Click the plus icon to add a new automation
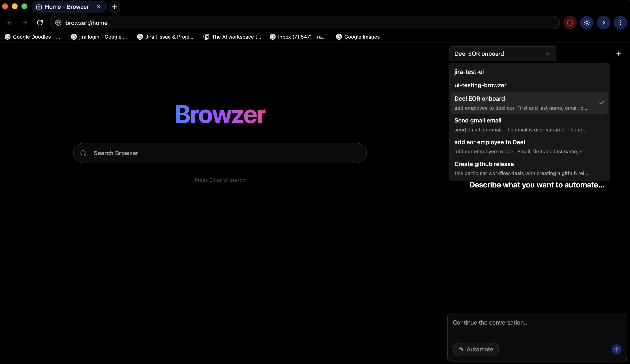Viewport: 630px width, 364px height. point(619,53)
